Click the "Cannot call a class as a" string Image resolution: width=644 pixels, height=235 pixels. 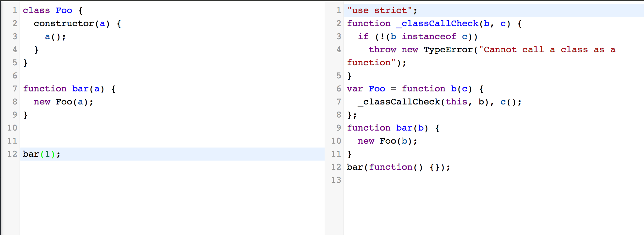click(547, 50)
